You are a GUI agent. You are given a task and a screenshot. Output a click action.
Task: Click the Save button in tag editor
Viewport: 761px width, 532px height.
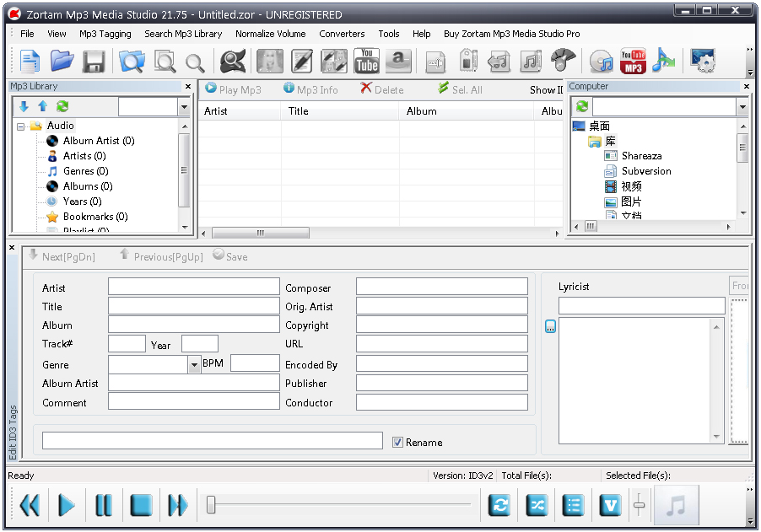coord(230,256)
